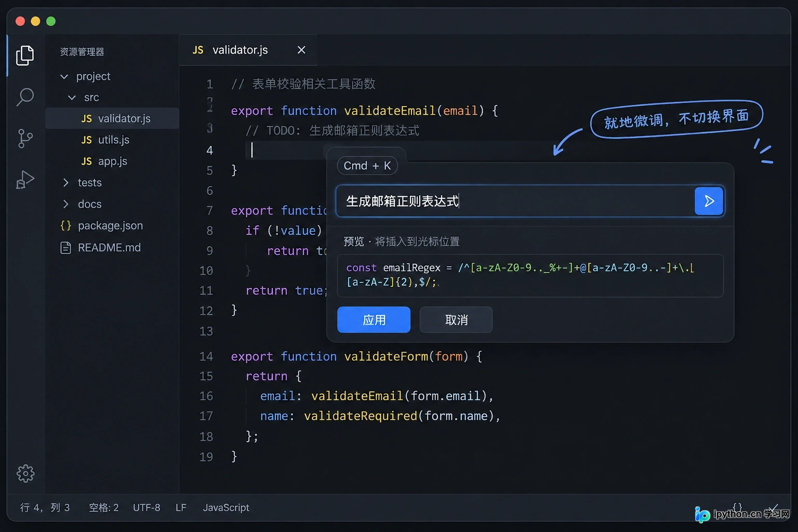Click the validateRequired call on line 17
Screen dimensions: 798x532
[x=361, y=416]
